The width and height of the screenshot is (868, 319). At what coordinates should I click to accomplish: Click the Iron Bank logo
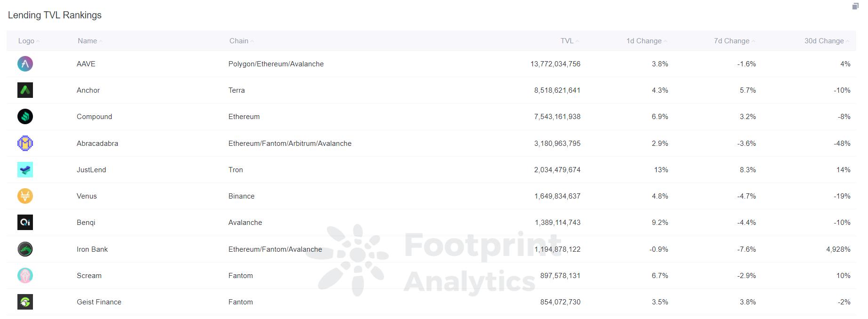pyautogui.click(x=25, y=249)
